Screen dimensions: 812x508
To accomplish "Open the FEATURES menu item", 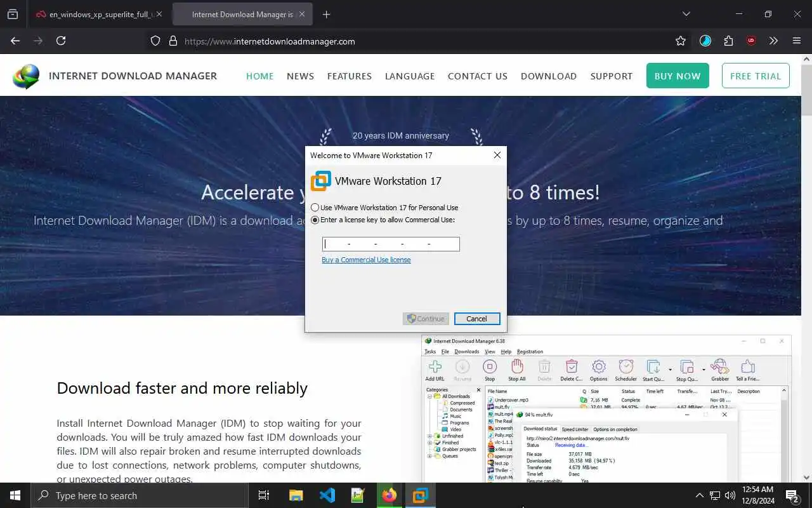I will point(350,76).
